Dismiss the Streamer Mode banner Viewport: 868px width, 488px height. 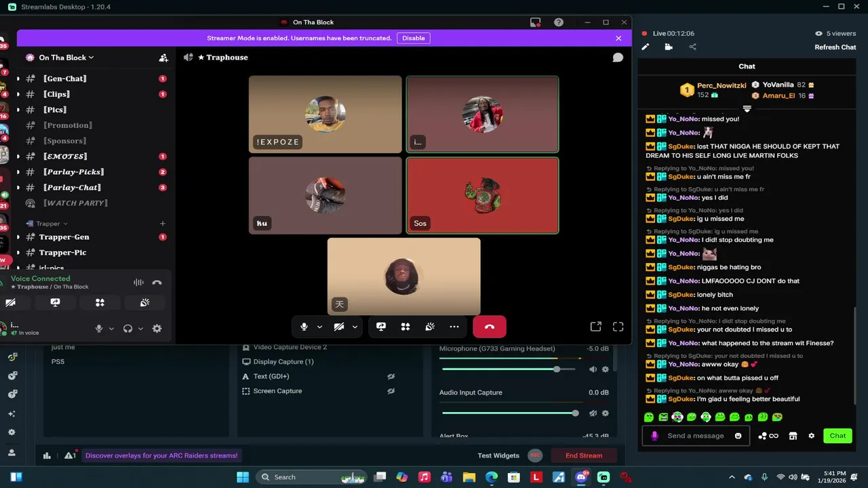(618, 38)
